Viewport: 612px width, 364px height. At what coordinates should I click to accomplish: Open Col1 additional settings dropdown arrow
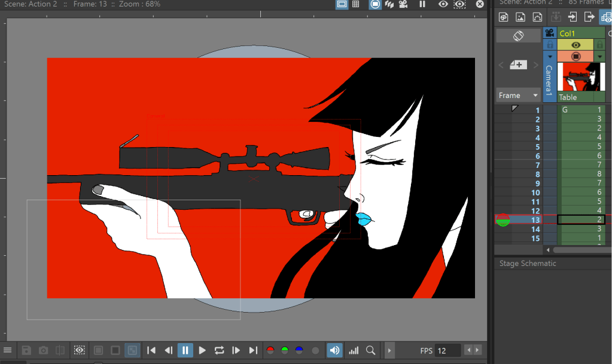tap(600, 56)
